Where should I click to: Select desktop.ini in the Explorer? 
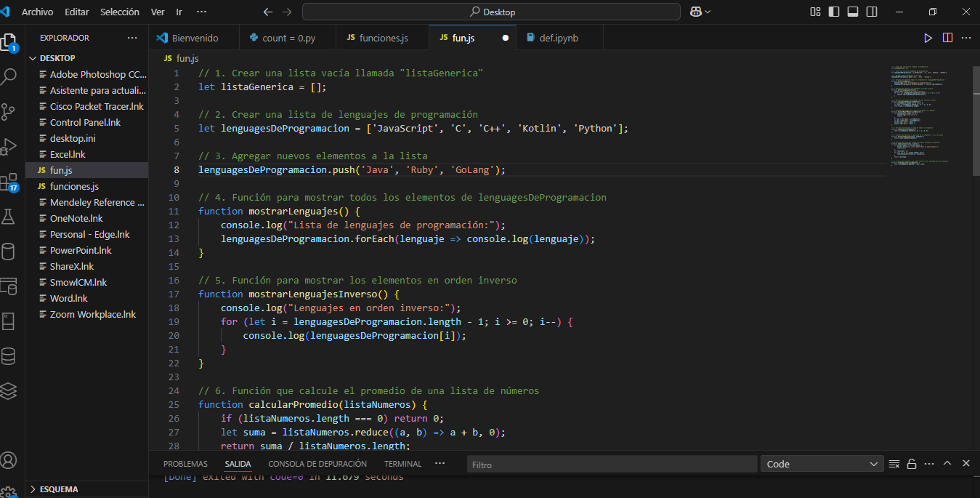(x=87, y=138)
